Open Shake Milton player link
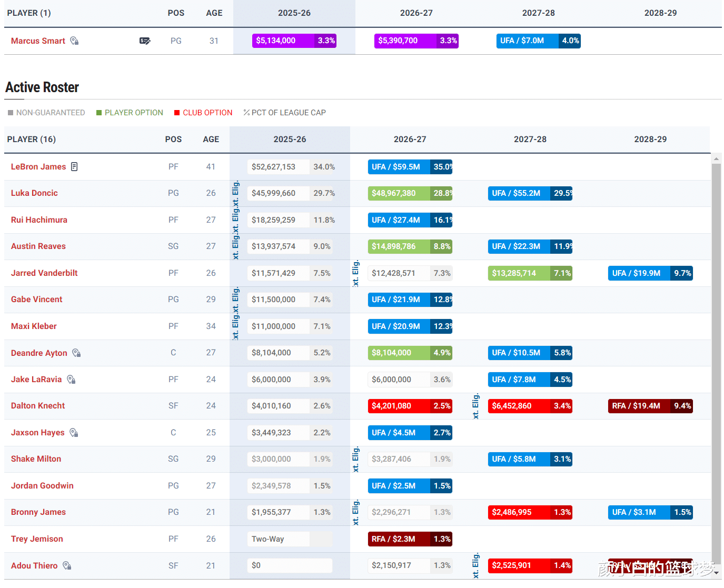724x588 pixels. pyautogui.click(x=36, y=459)
